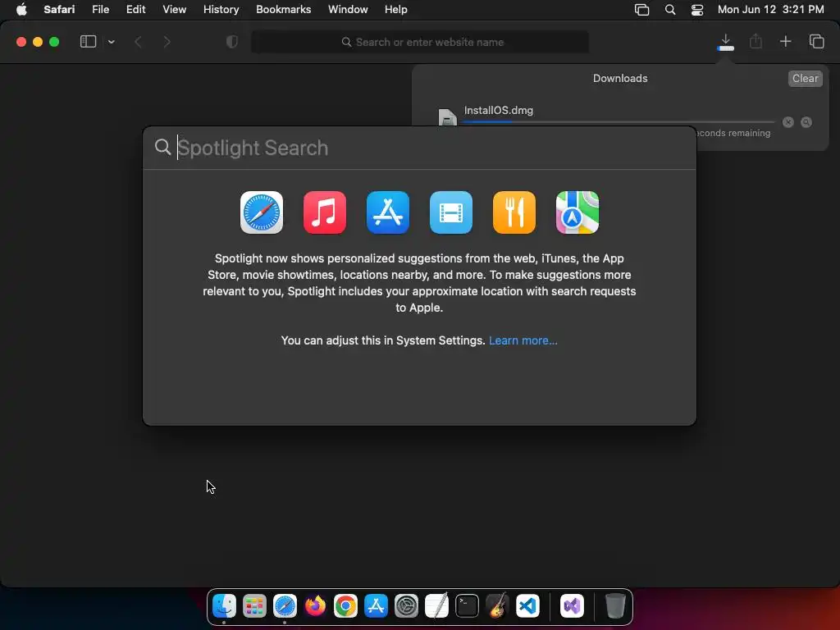This screenshot has height=630, width=840.
Task: Go back in Safari
Action: 138,42
